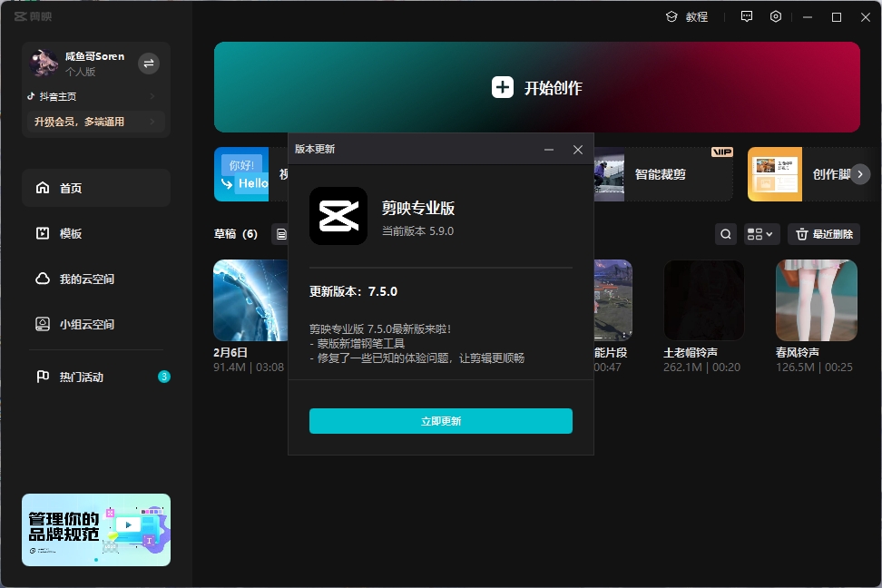Click the 土老帽铃声 draft title
Image resolution: width=882 pixels, height=588 pixels.
691,353
